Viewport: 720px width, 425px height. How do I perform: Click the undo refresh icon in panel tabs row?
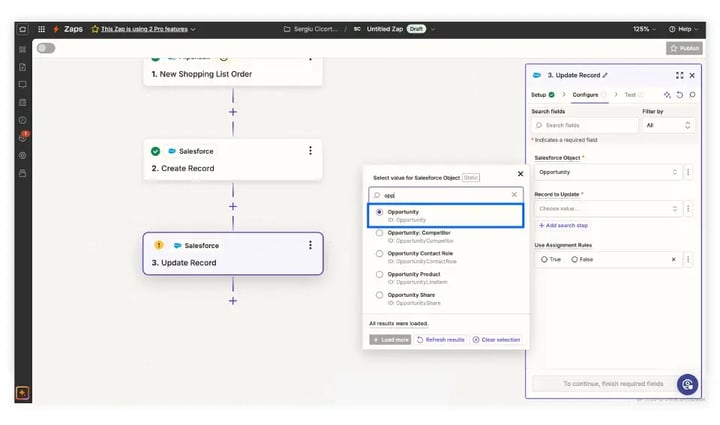pyautogui.click(x=680, y=95)
